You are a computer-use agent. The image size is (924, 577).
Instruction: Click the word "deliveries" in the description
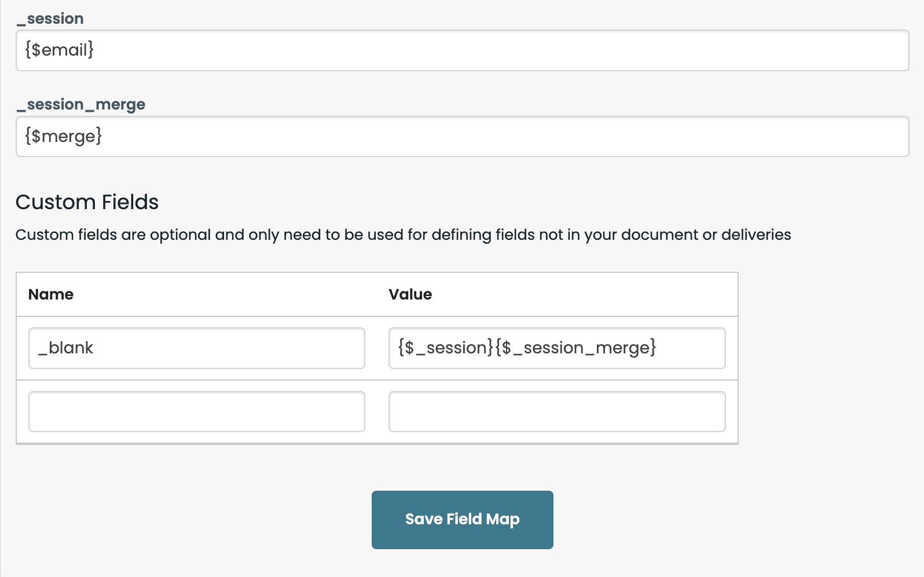click(756, 235)
